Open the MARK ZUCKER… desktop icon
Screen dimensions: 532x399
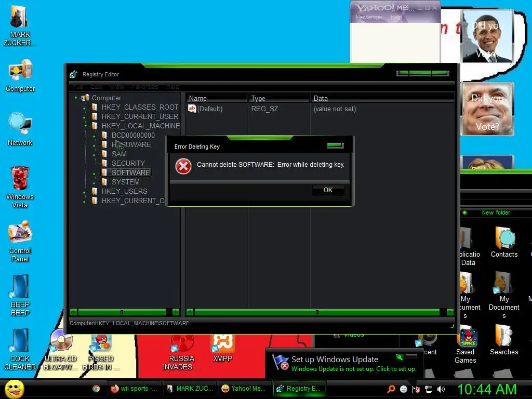(x=20, y=26)
